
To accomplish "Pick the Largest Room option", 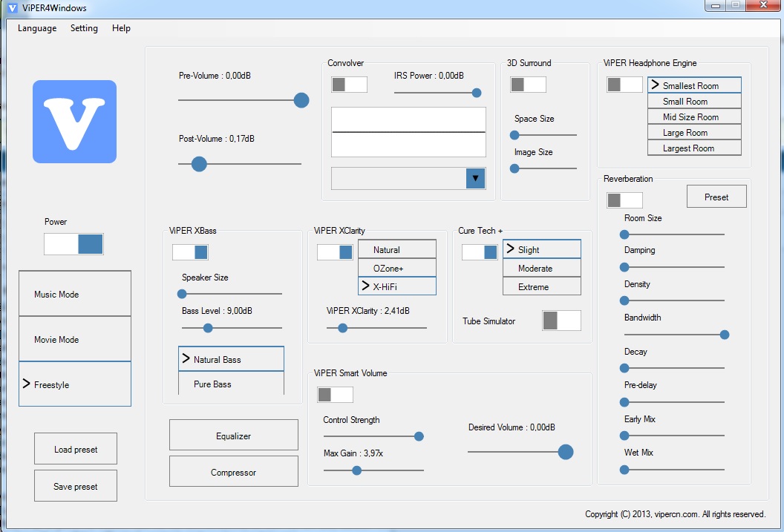I will pos(694,148).
